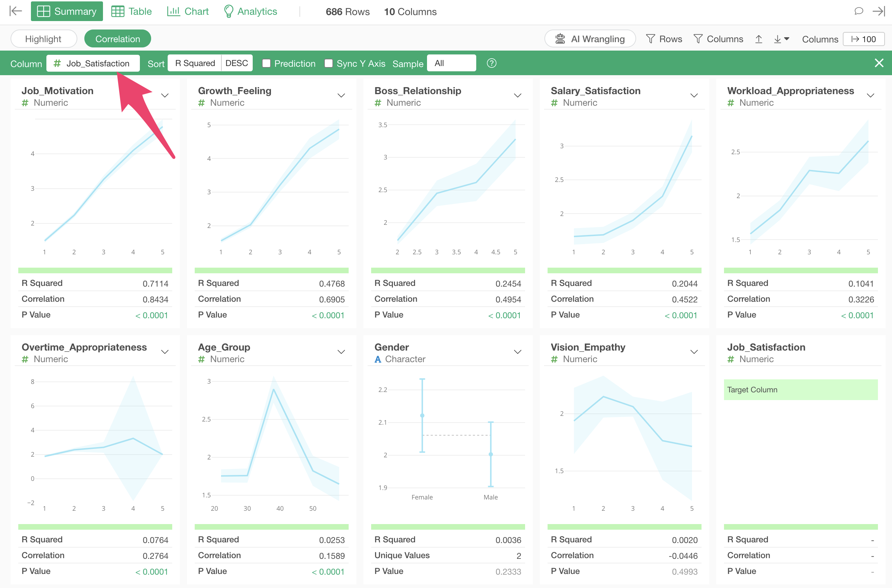The height and width of the screenshot is (588, 892).
Task: Switch to the Summary view
Action: pyautogui.click(x=67, y=11)
